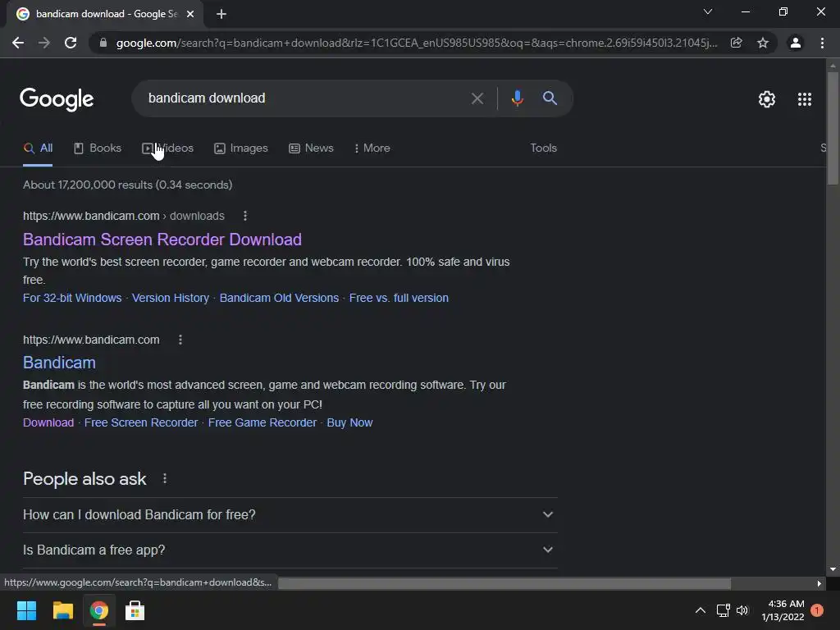Open a new browser tab
The width and height of the screenshot is (840, 630).
coord(221,14)
